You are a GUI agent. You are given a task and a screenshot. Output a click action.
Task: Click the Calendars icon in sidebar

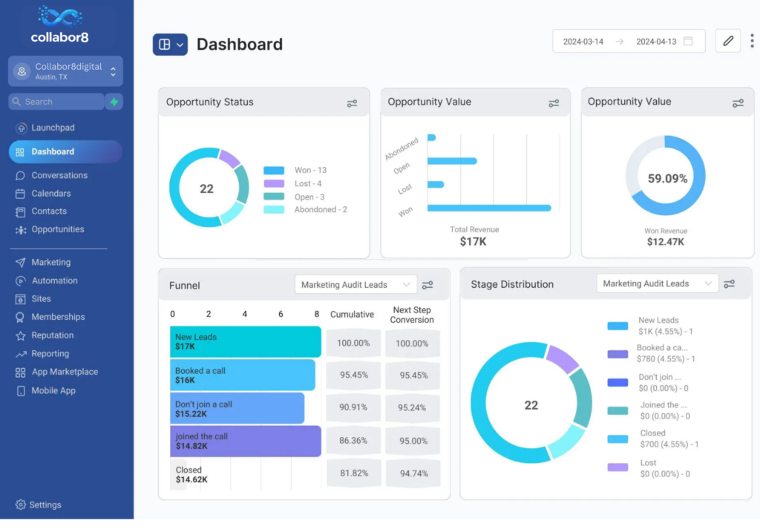[20, 194]
